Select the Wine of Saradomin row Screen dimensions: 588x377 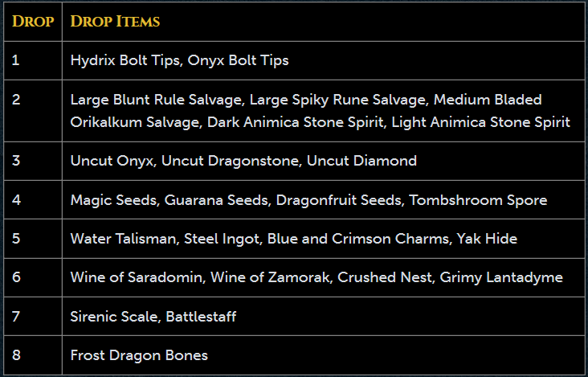click(294, 277)
